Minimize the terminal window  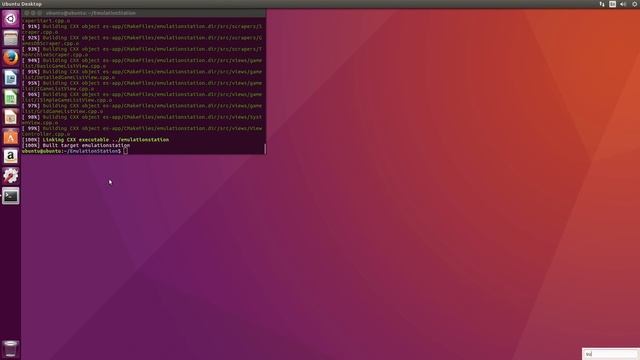point(33,13)
